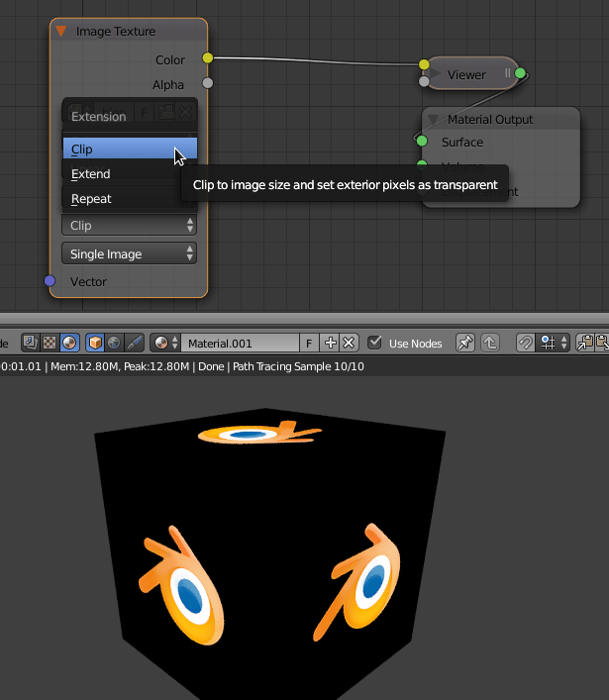Copy selected nodes to clipboard icon

point(585,343)
